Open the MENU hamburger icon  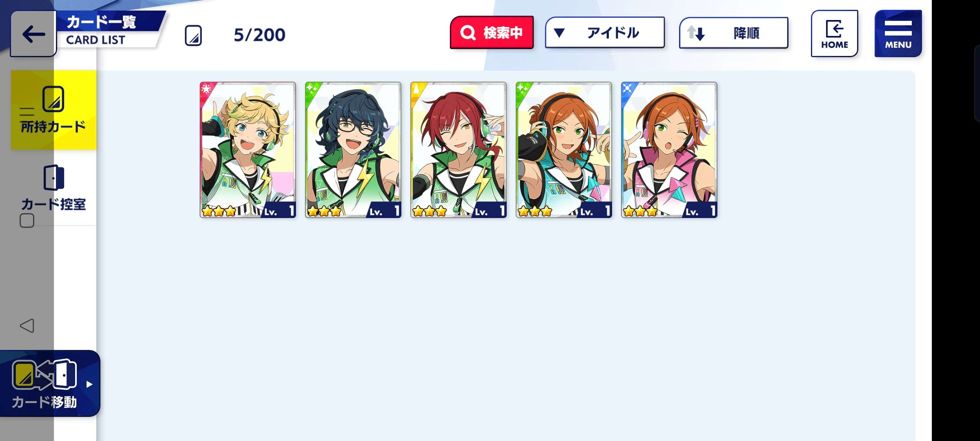tap(898, 33)
